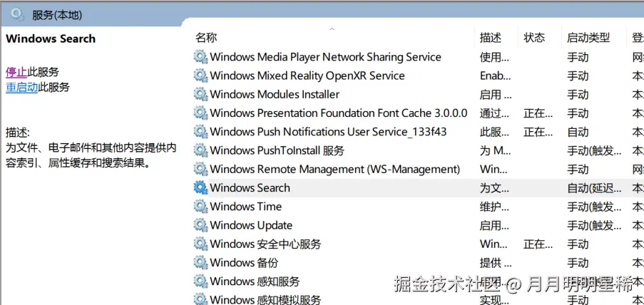Click gear icon for Windows PushToInstall 服务

click(200, 150)
